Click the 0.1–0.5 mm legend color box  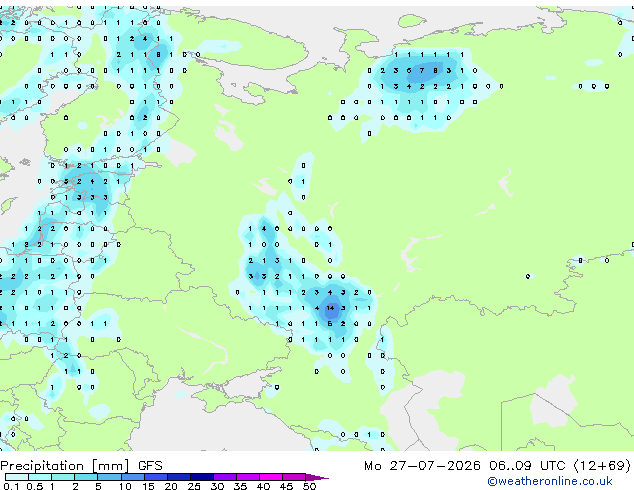pos(17,477)
